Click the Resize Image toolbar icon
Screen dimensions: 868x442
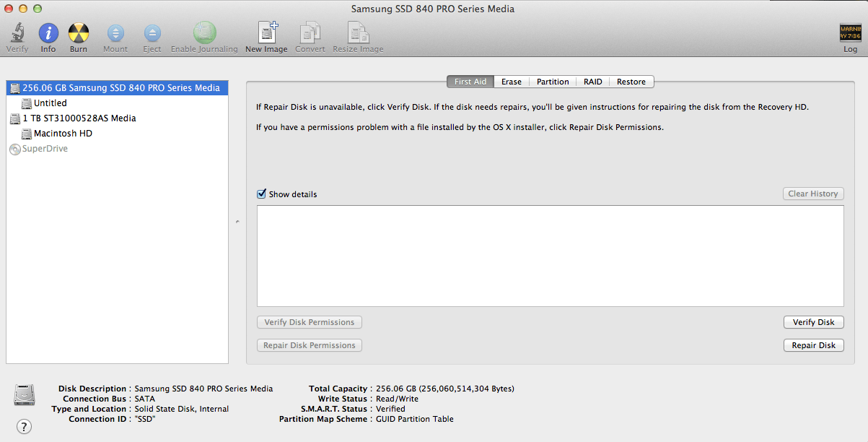(x=358, y=32)
